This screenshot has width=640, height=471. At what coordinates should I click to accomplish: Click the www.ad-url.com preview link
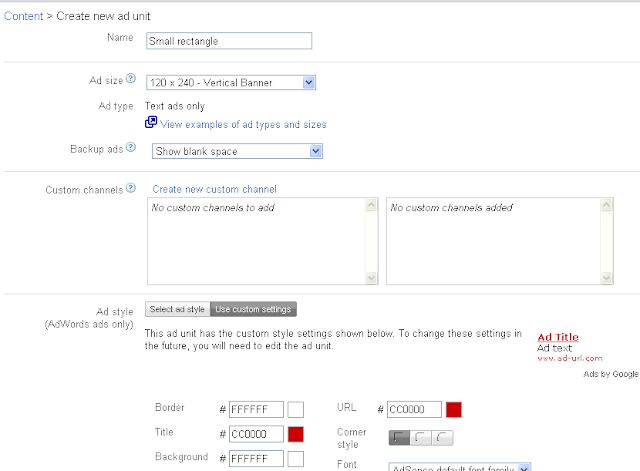(x=570, y=358)
